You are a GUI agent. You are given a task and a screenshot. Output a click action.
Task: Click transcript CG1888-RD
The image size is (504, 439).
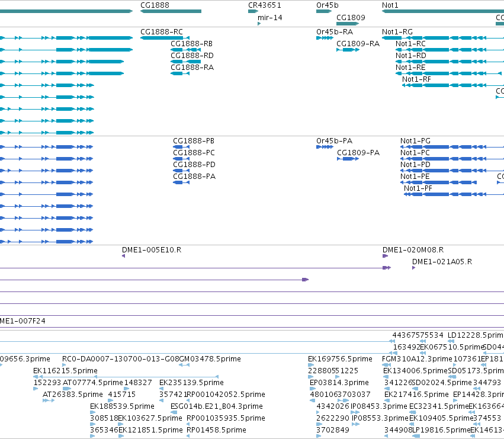[x=192, y=56]
